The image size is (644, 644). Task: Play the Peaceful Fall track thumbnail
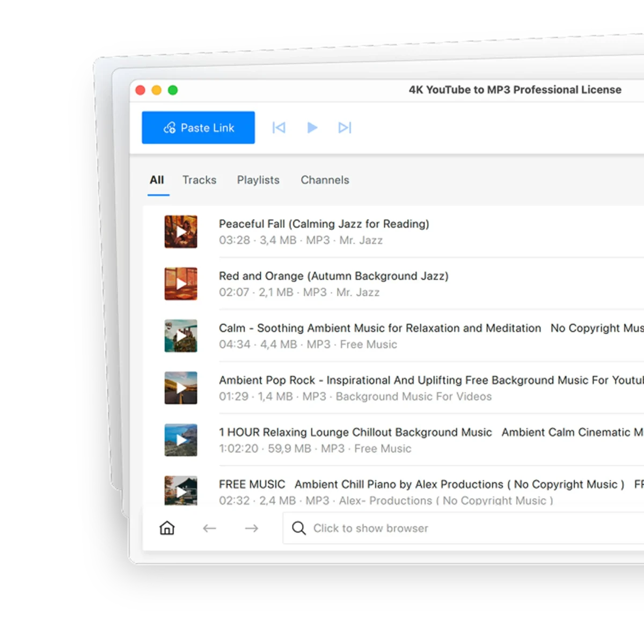(181, 232)
